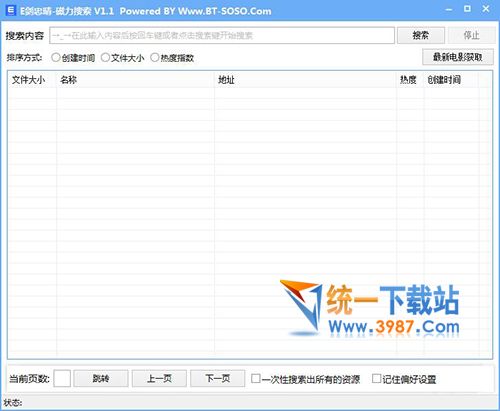Select the 文件大小 sort radio button

(x=105, y=57)
